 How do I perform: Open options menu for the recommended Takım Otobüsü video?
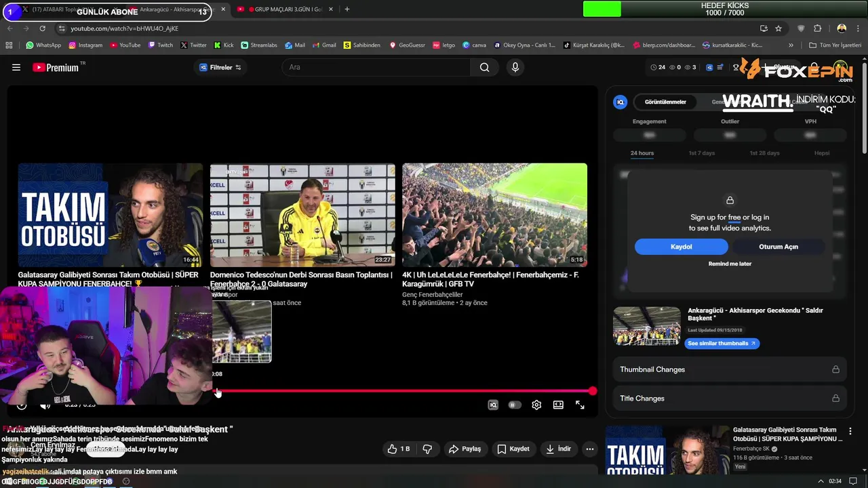pos(850,431)
